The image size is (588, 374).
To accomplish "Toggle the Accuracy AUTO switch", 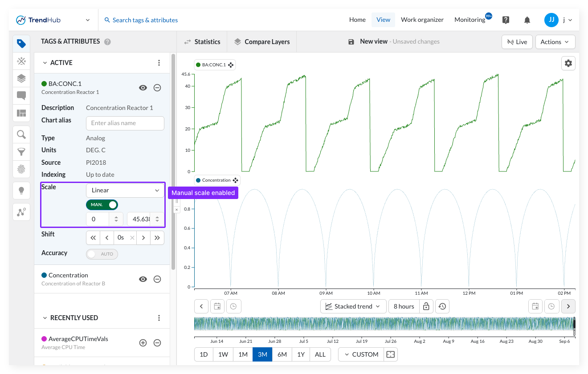I will (x=102, y=254).
